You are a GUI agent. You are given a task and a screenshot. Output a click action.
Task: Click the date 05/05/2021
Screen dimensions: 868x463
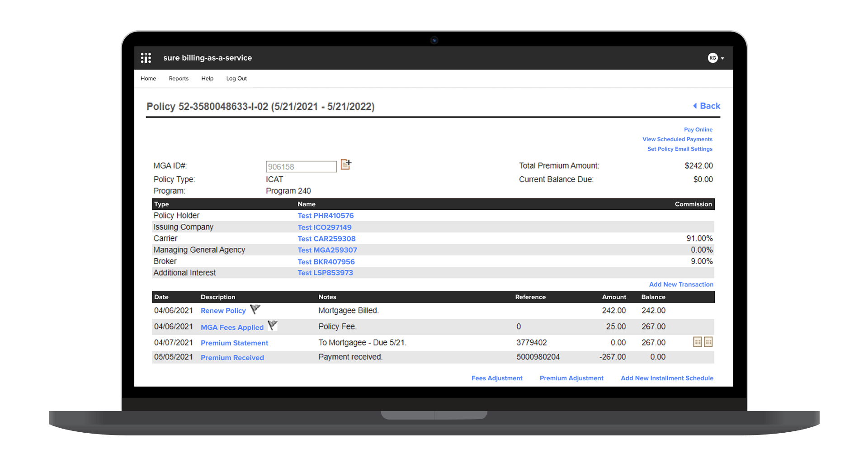click(173, 357)
